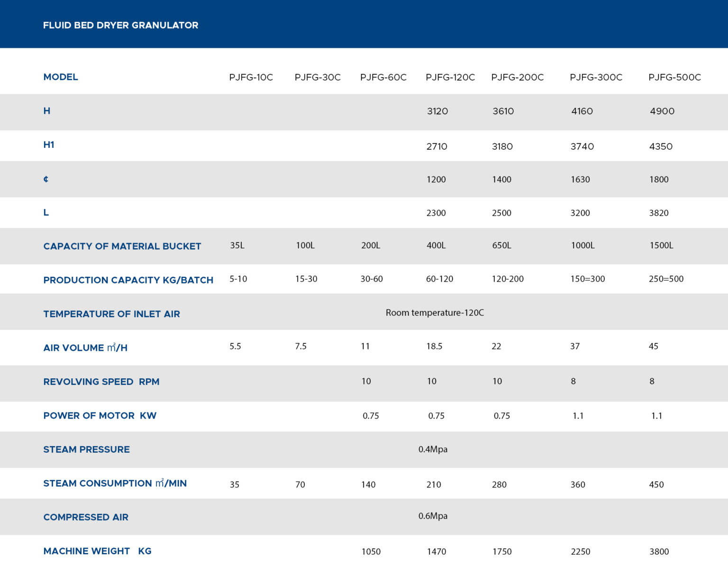Click the 'FLUID BED DRYER GRANULATOR' heading
728x567 pixels.
(x=120, y=25)
